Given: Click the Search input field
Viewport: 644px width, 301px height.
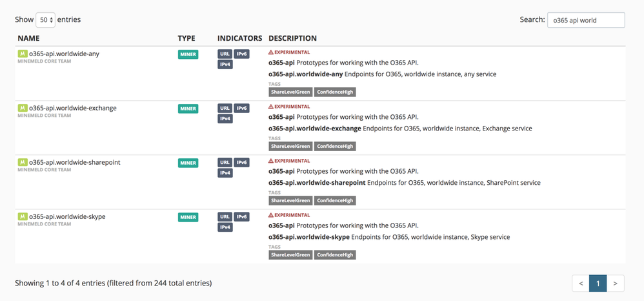Looking at the screenshot, I should [585, 20].
